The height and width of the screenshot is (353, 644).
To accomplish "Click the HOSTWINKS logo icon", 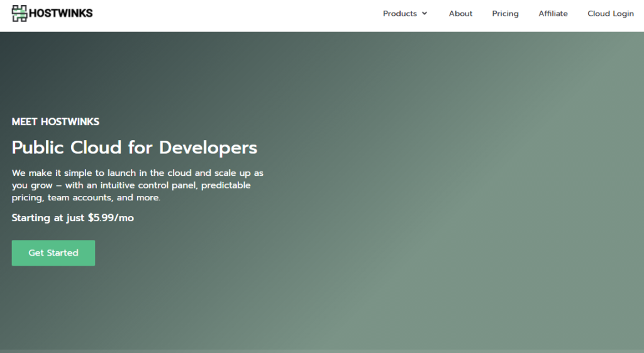I will tap(19, 14).
